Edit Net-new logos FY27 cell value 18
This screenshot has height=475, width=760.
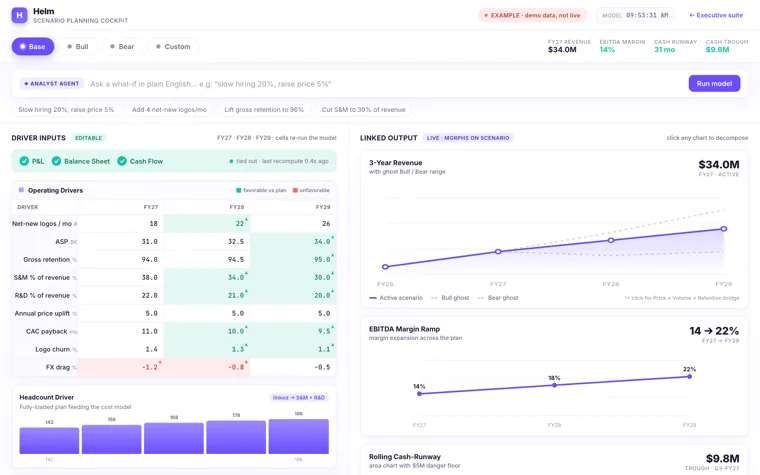(121, 223)
